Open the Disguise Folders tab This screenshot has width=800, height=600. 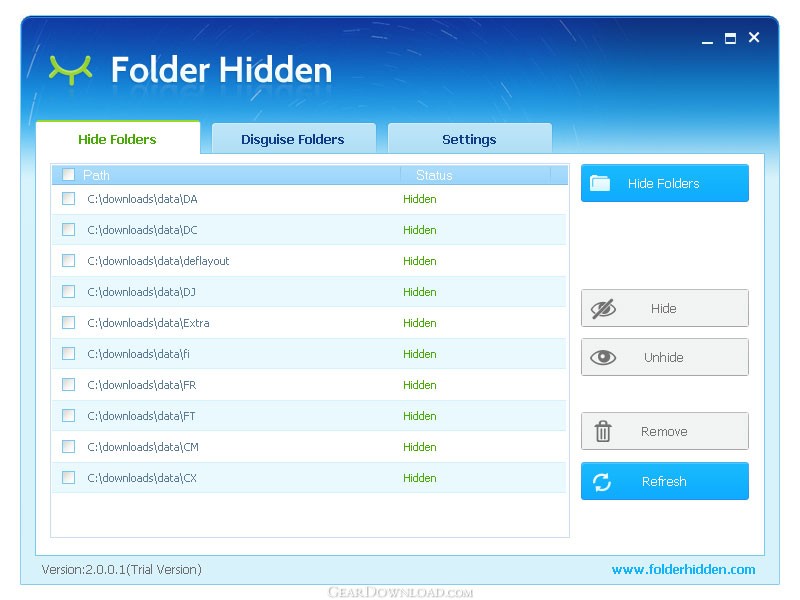coord(293,139)
